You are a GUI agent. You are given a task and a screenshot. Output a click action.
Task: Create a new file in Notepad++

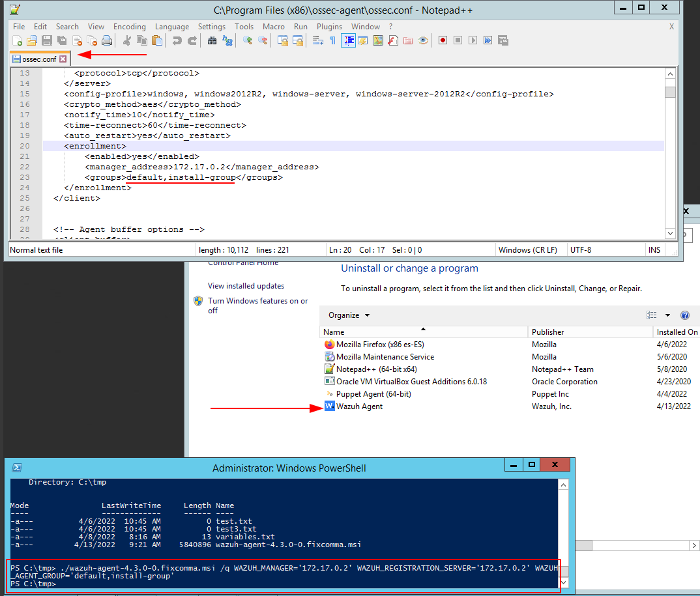[17, 40]
